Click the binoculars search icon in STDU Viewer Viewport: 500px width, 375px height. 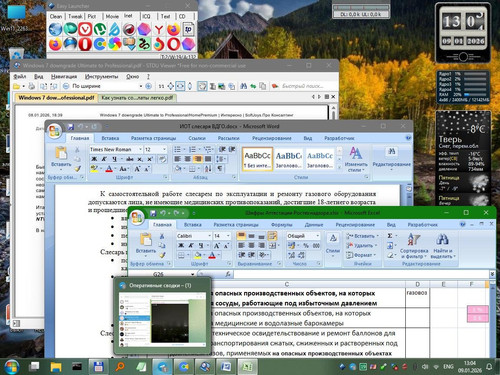pos(244,86)
